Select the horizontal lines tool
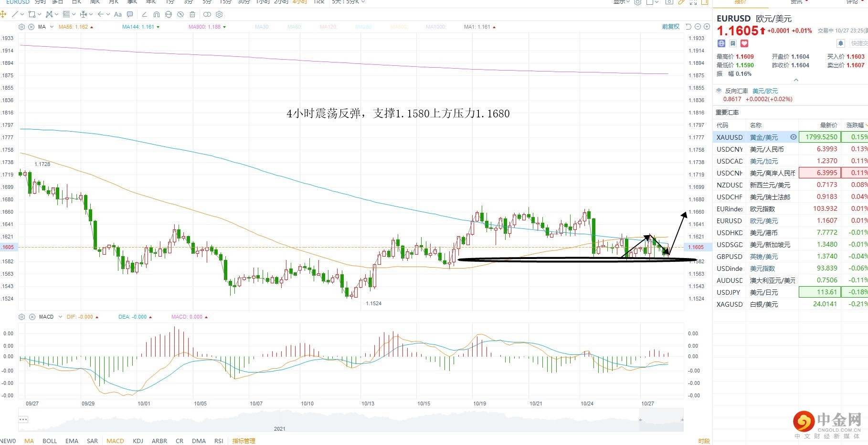868x445 pixels. [66, 14]
